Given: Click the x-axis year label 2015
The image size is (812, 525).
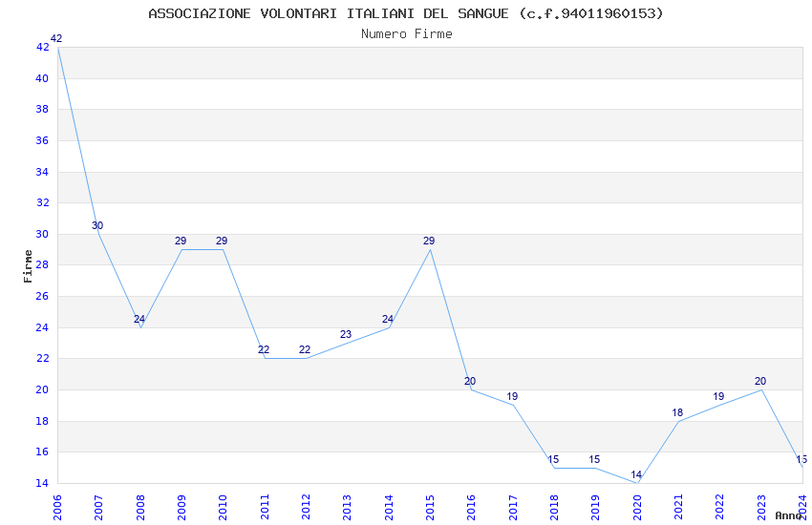Looking at the screenshot, I should [x=430, y=507].
